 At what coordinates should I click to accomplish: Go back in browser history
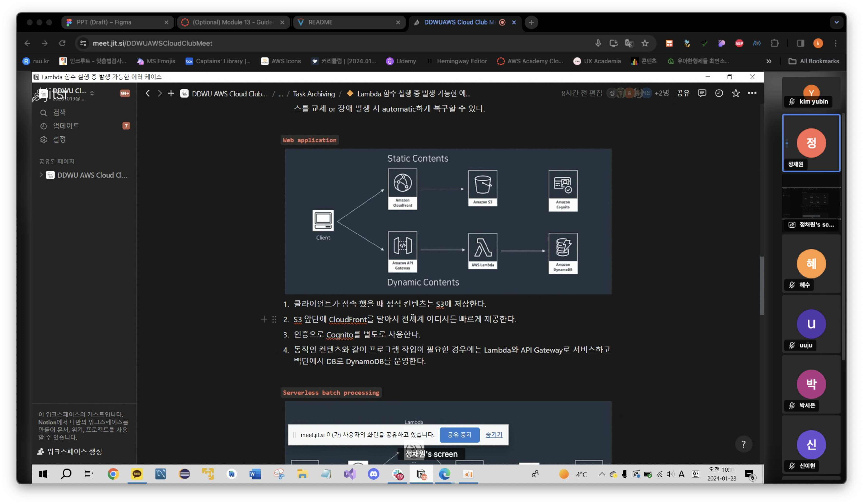pyautogui.click(x=28, y=43)
